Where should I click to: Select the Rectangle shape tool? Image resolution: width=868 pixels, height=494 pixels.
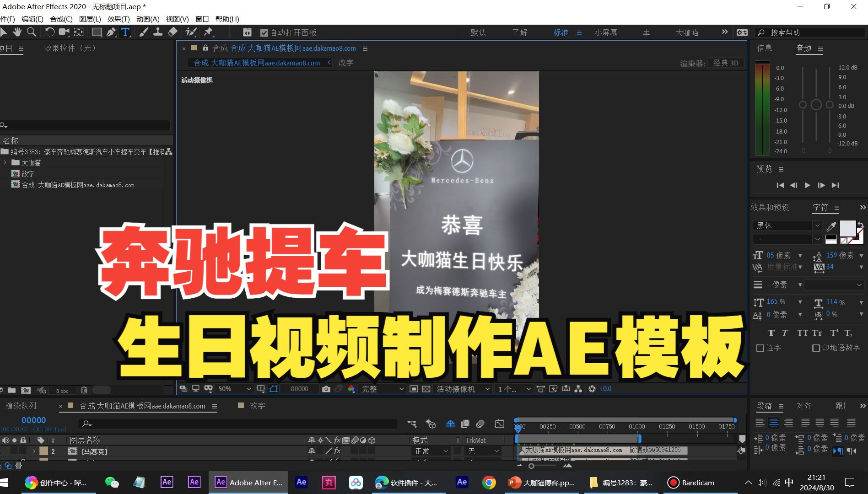(97, 32)
